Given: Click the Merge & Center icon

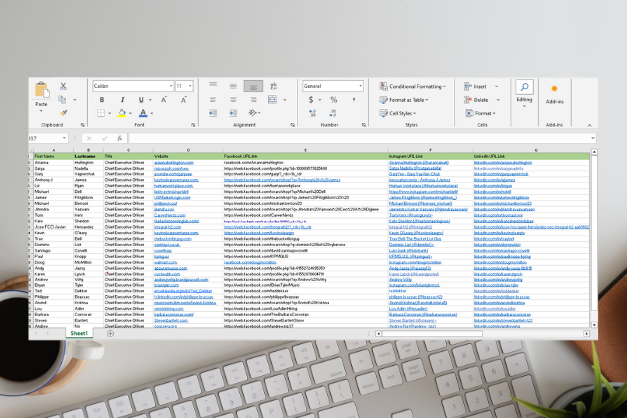Looking at the screenshot, I should (273, 100).
